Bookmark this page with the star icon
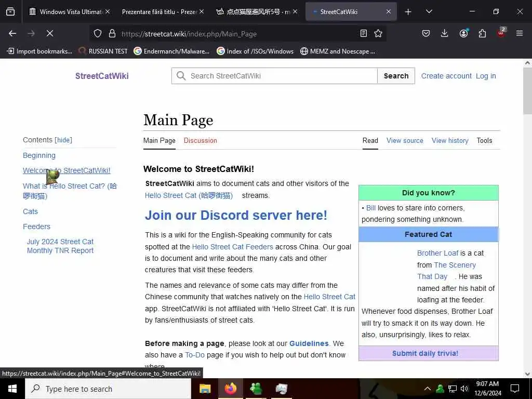This screenshot has height=399, width=532. tap(378, 33)
